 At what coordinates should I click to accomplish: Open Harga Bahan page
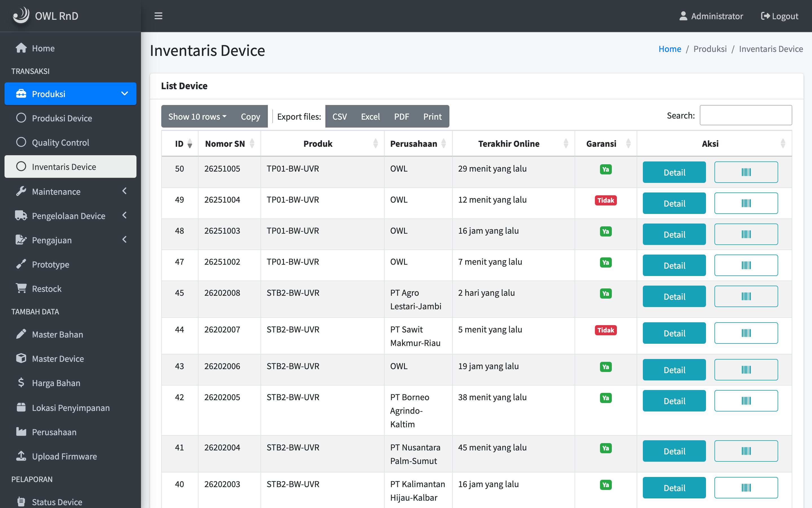coord(70,383)
